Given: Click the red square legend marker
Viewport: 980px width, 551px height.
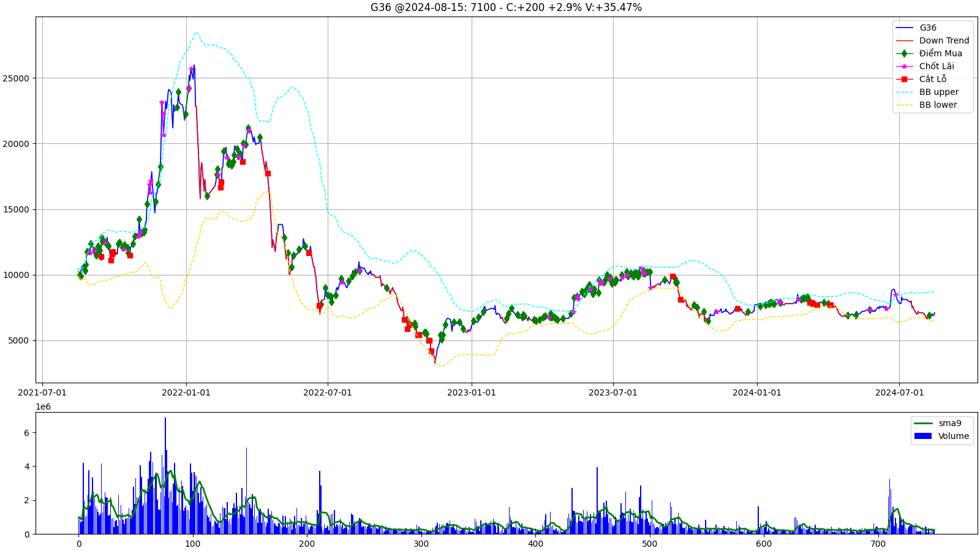Looking at the screenshot, I should tap(904, 79).
